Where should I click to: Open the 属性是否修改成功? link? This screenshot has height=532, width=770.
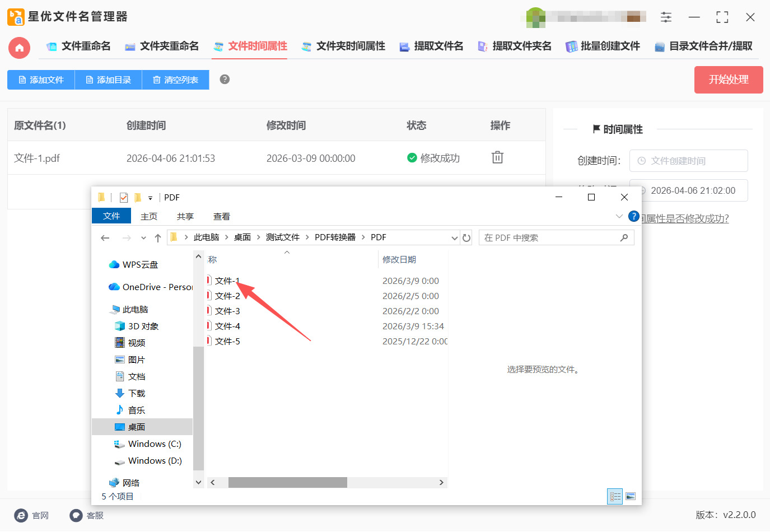coord(685,219)
